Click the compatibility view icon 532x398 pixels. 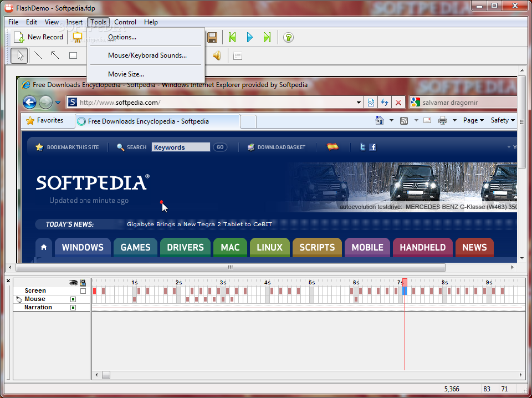pyautogui.click(x=371, y=103)
